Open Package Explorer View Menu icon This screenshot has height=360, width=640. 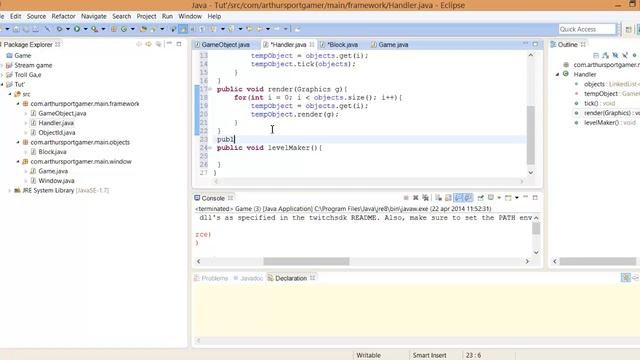pyautogui.click(x=158, y=44)
